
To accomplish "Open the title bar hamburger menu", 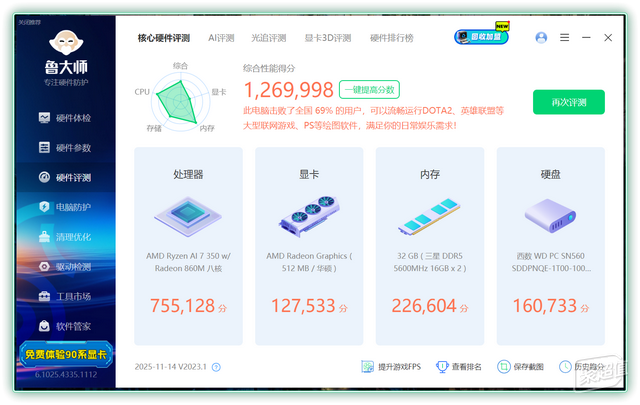I will pos(564,38).
